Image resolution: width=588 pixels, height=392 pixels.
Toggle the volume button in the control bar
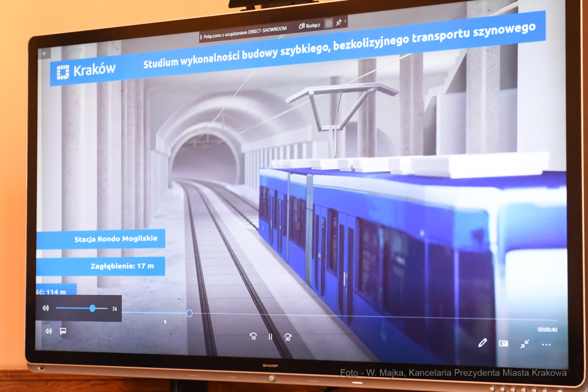coord(48,331)
